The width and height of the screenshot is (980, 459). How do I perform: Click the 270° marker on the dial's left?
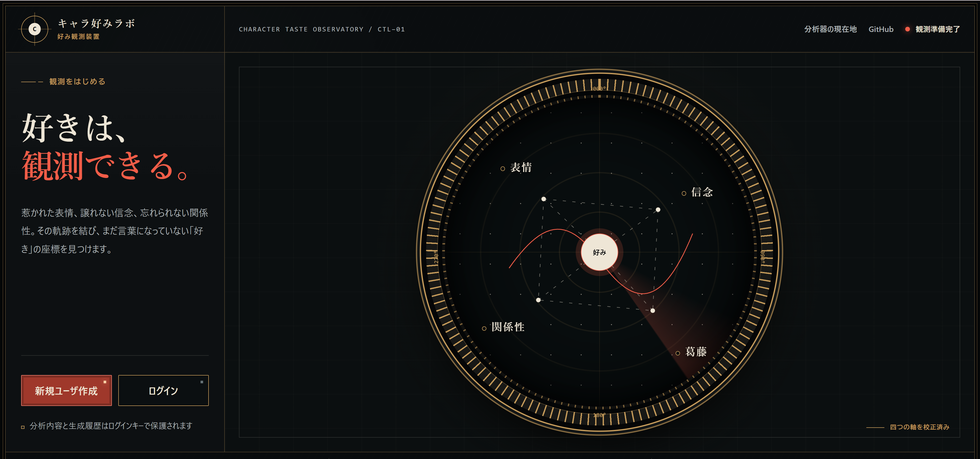tap(436, 257)
